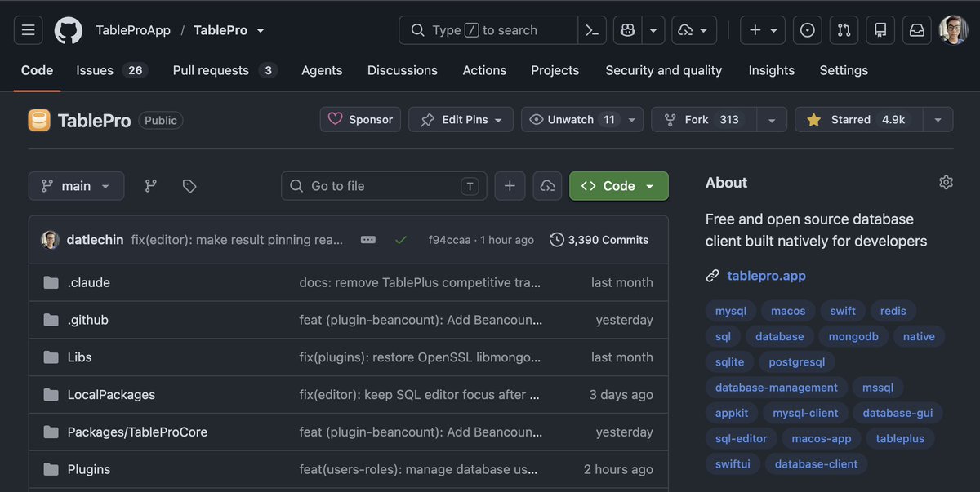Toggle the Starred button
Screen dimensions: 980x492
coord(859,119)
